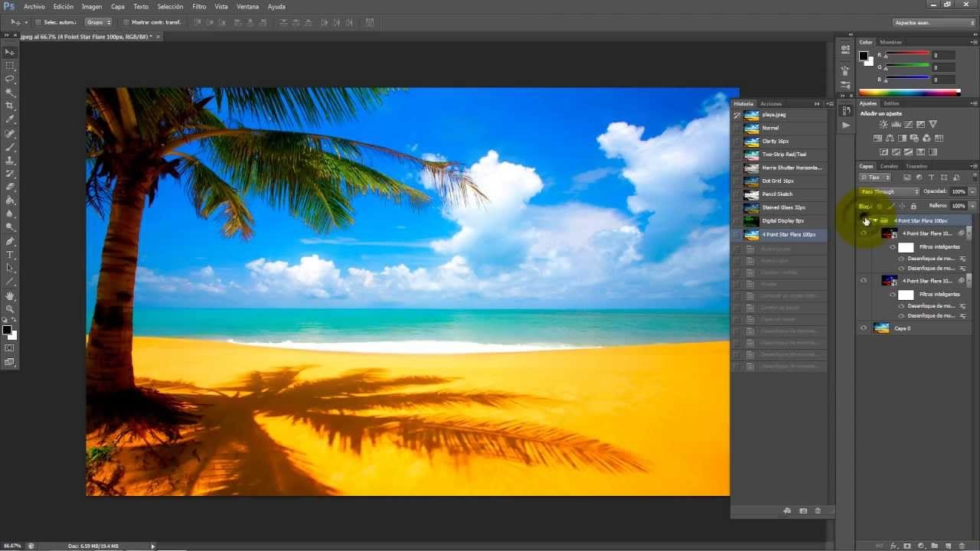
Task: Select the Zoom tool
Action: pyautogui.click(x=10, y=308)
